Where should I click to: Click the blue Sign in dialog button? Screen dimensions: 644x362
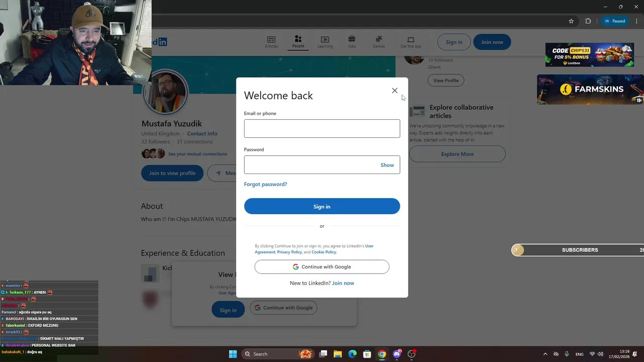322,206
